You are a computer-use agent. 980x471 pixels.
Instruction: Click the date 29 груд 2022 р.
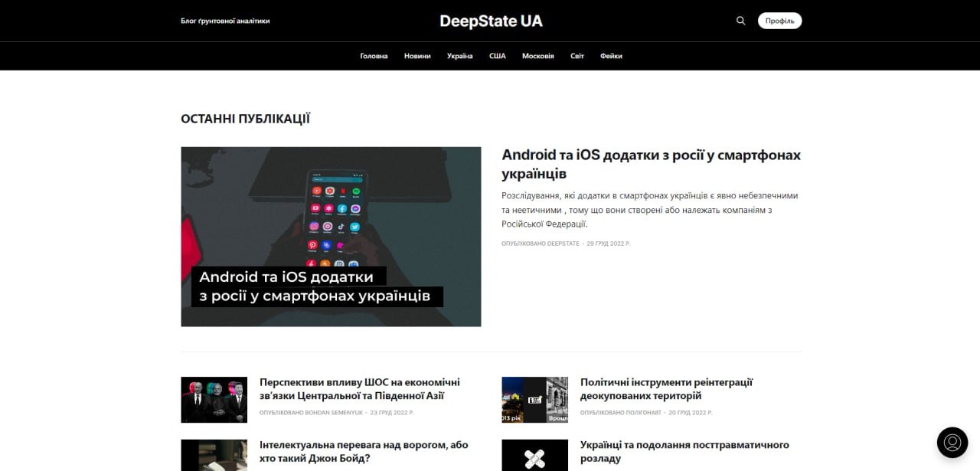609,244
